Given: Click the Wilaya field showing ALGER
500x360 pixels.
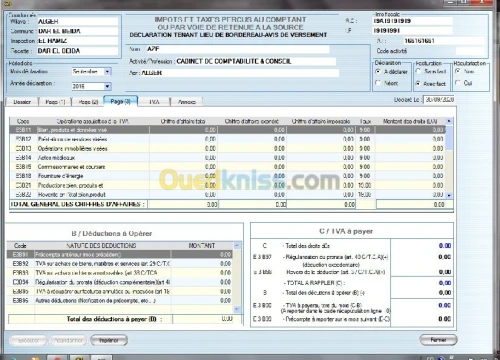Looking at the screenshot, I should [x=77, y=21].
